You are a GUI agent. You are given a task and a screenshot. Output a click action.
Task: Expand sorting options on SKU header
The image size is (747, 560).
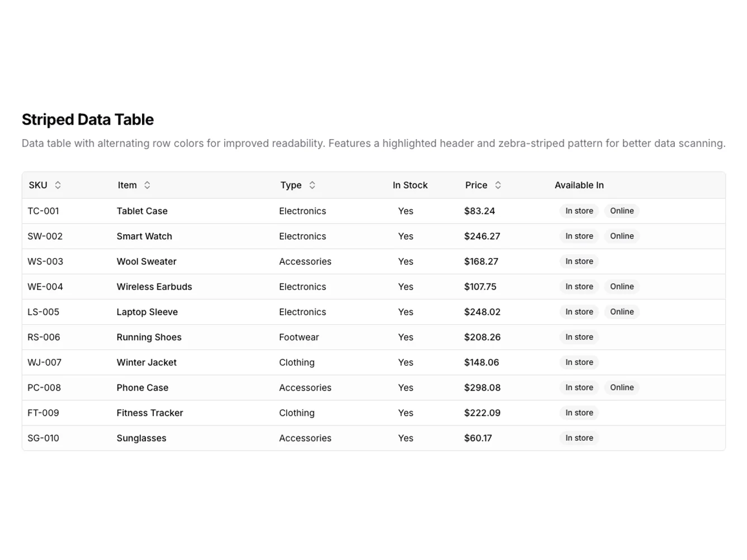click(x=58, y=185)
